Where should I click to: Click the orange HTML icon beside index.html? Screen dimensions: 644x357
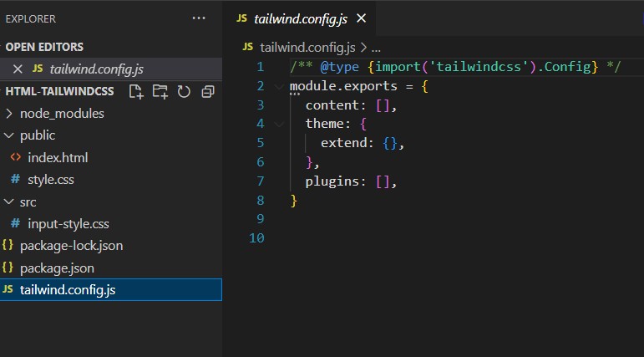pyautogui.click(x=16, y=157)
